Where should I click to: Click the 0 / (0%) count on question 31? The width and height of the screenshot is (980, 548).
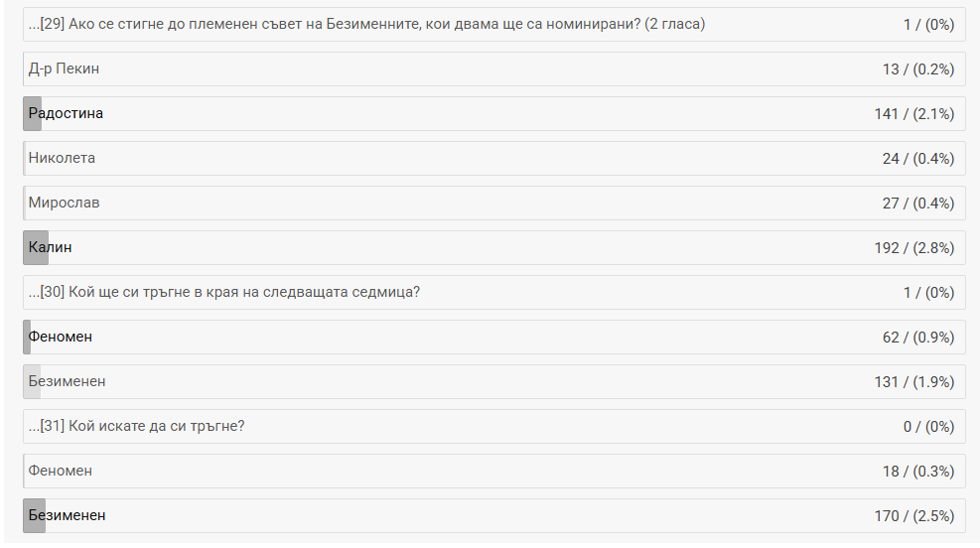click(x=928, y=427)
